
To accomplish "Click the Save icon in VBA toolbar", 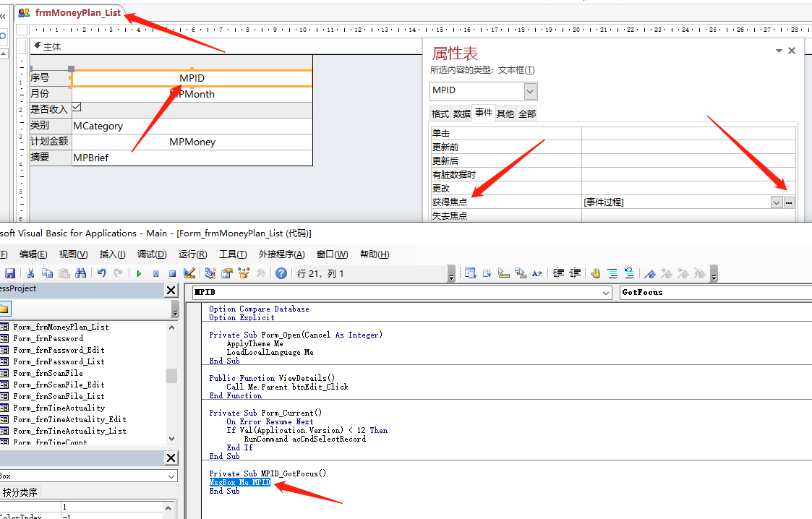I will pos(10,273).
